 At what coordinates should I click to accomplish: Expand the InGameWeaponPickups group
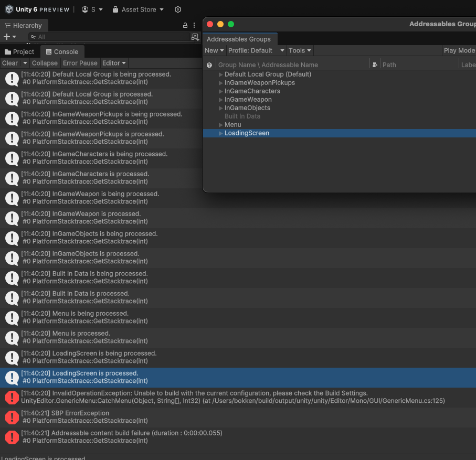tap(220, 83)
